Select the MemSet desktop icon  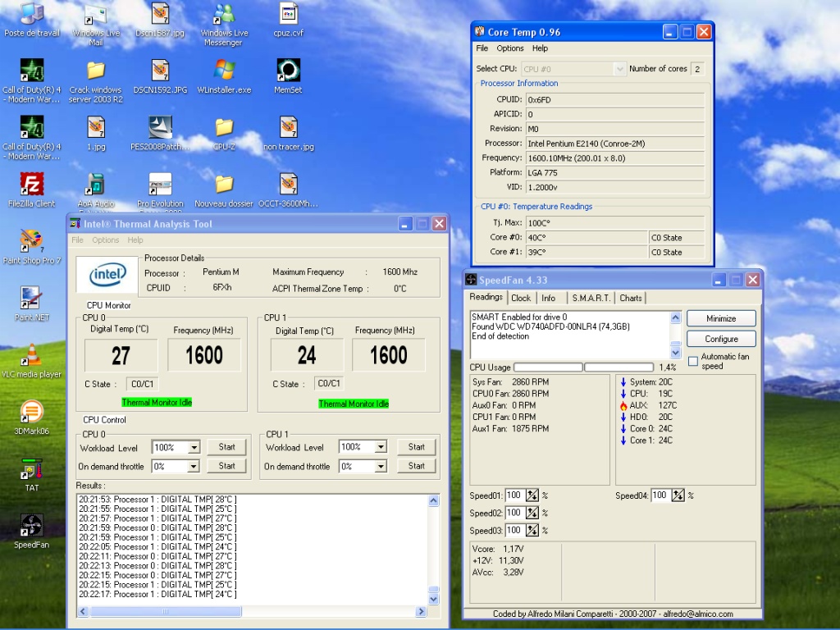[x=288, y=76]
